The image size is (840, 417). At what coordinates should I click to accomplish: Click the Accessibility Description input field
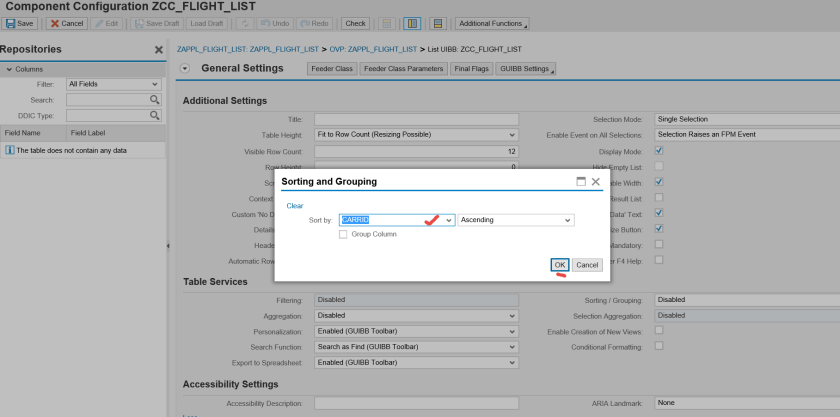[x=416, y=403]
